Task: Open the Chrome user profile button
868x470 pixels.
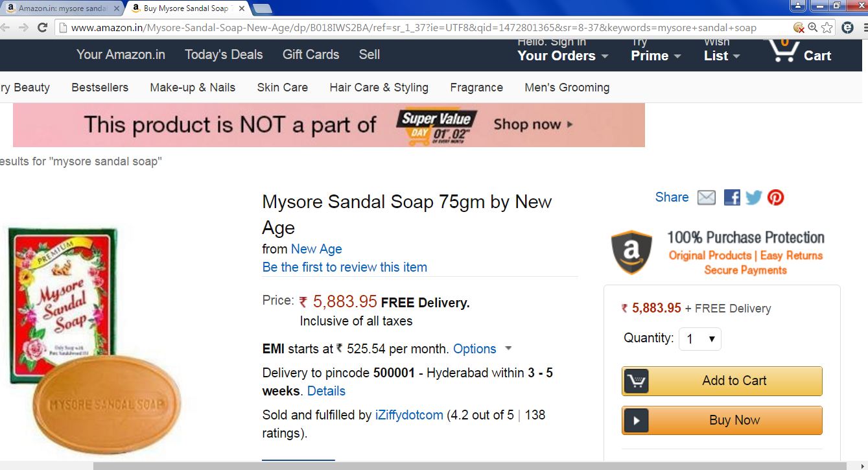Action: point(797,6)
